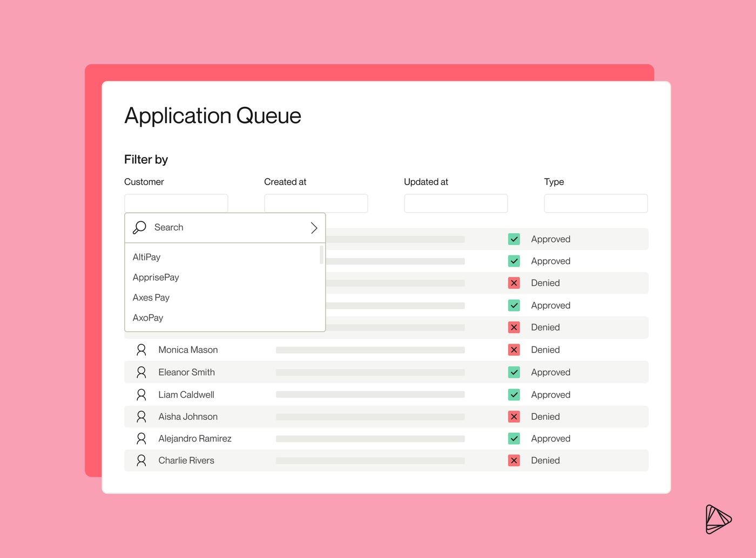Image resolution: width=756 pixels, height=558 pixels.
Task: Click the triangular logo in bottom corner
Action: [x=718, y=519]
